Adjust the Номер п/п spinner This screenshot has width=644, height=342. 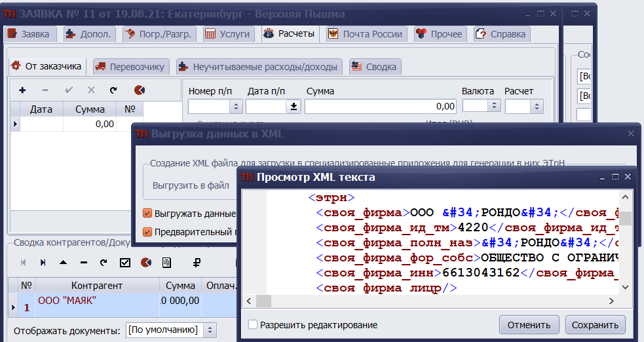[236, 107]
